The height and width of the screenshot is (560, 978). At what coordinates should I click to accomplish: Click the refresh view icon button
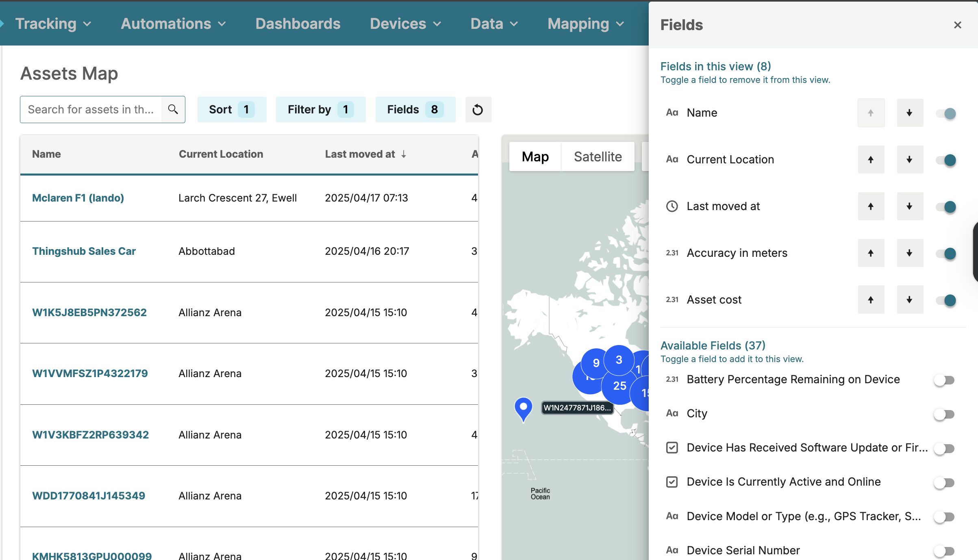(478, 110)
